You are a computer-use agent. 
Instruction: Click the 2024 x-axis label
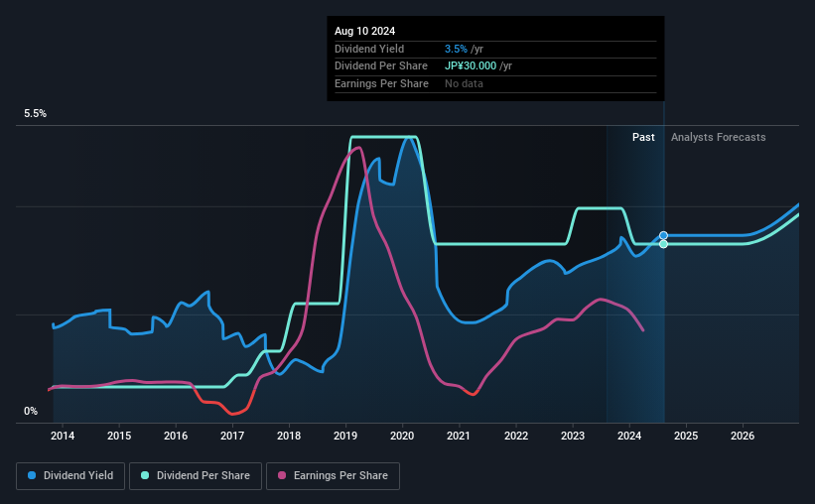click(x=629, y=436)
